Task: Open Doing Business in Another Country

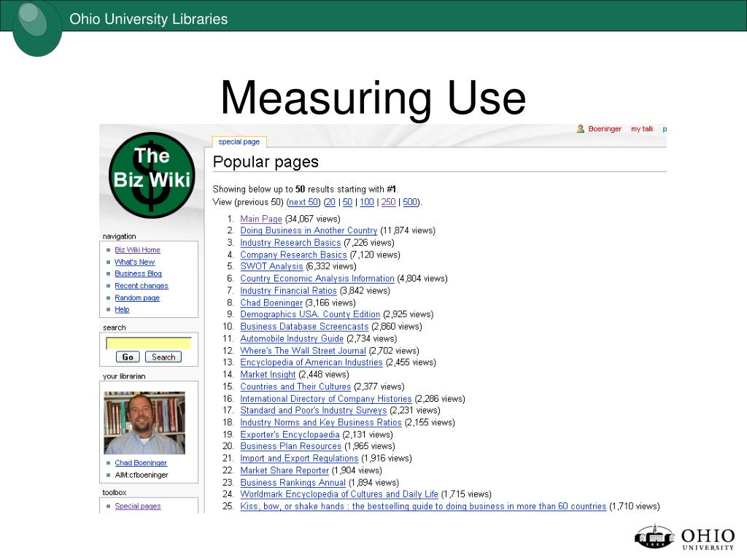Action: 309,230
